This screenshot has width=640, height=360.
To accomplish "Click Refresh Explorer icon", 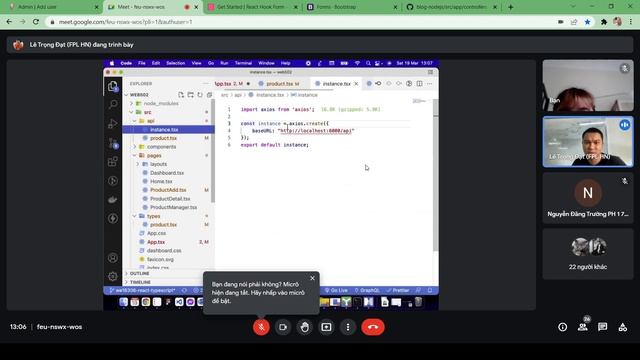I will 200,95.
